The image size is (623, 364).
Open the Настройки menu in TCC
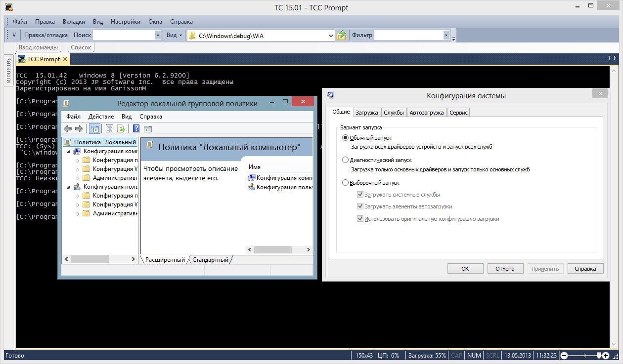click(x=126, y=22)
